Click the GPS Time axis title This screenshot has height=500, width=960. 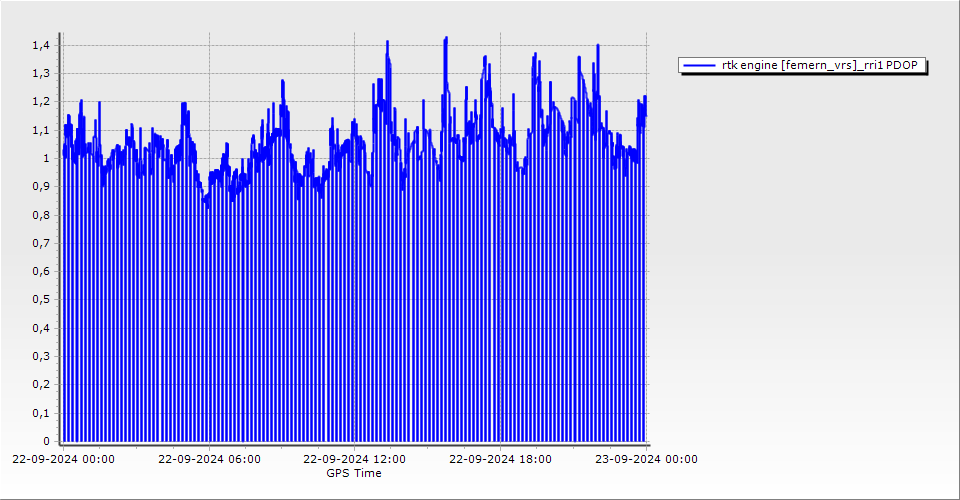tap(354, 473)
